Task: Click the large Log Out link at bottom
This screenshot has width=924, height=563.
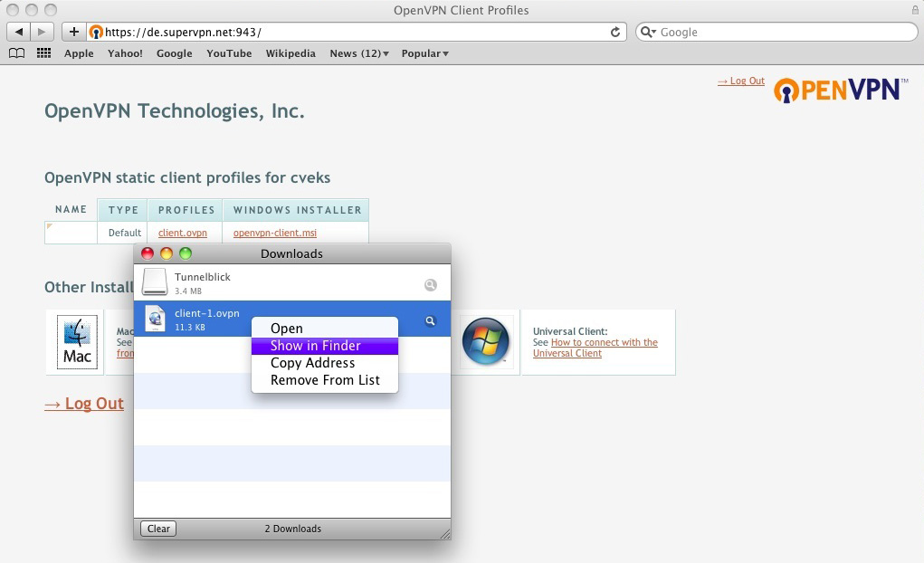Action: point(84,404)
